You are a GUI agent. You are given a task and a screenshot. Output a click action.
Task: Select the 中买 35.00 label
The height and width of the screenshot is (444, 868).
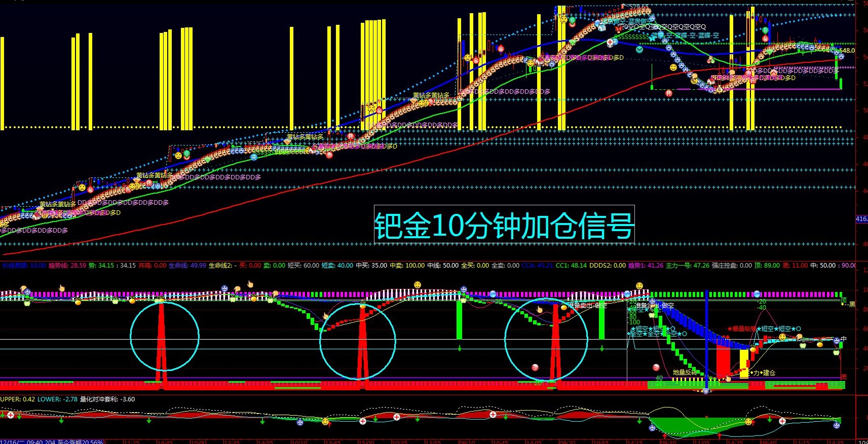tap(371, 265)
